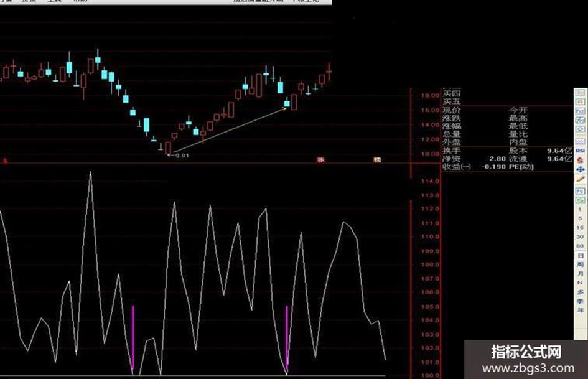Screen dimensions: 588x379
Task: Click the 114.0 indicator axis label
Action: click(x=430, y=181)
